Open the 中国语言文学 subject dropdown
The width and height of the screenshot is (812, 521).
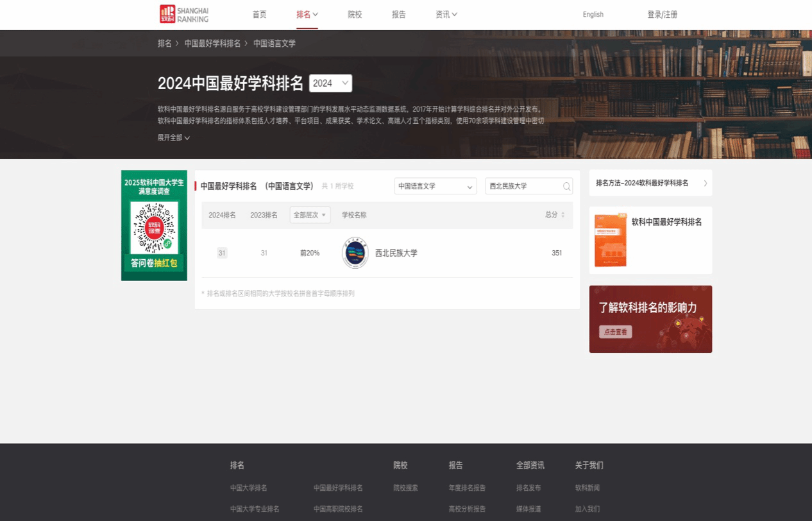point(435,186)
